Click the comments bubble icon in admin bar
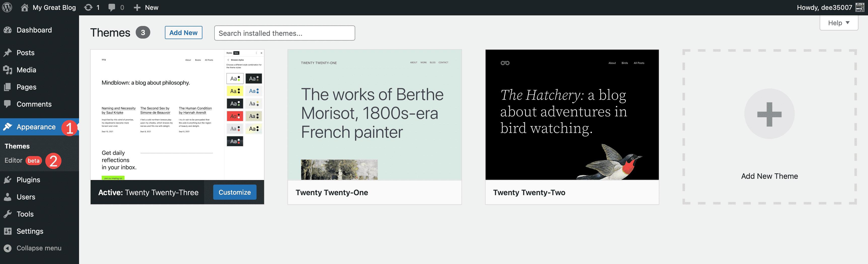 (x=111, y=7)
